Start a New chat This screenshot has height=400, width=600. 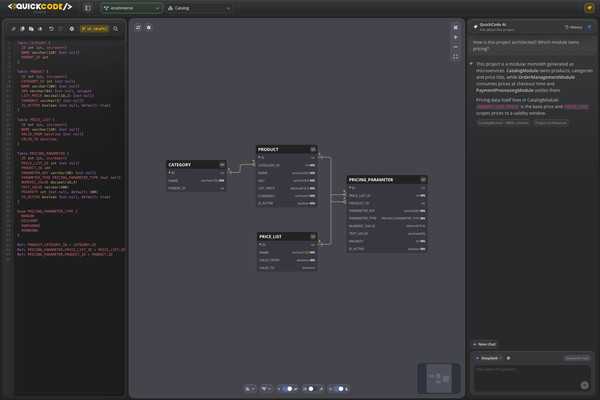click(484, 344)
